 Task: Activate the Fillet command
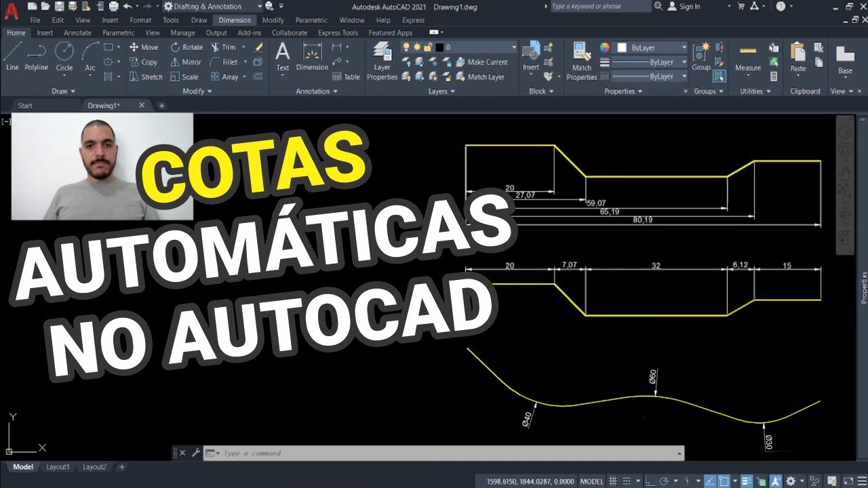(224, 62)
